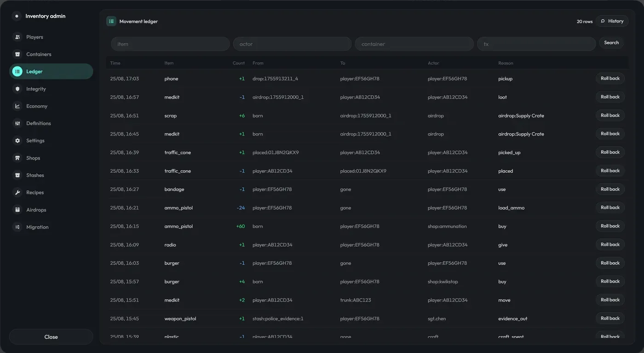Run the ledger Search
This screenshot has width=644, height=353.
pyautogui.click(x=611, y=43)
